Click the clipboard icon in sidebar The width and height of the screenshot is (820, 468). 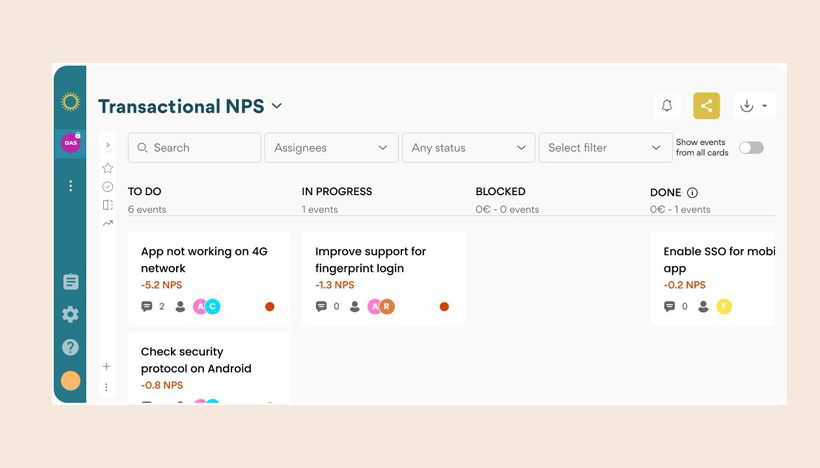(71, 282)
